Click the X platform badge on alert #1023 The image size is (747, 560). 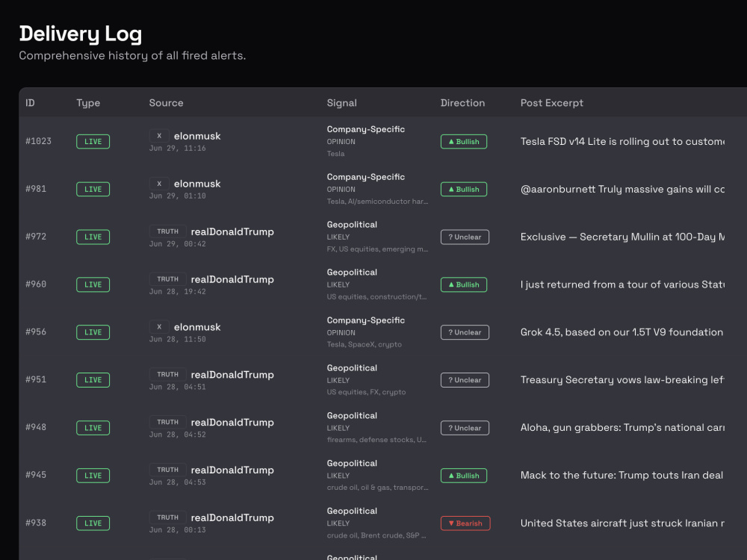[x=159, y=136]
